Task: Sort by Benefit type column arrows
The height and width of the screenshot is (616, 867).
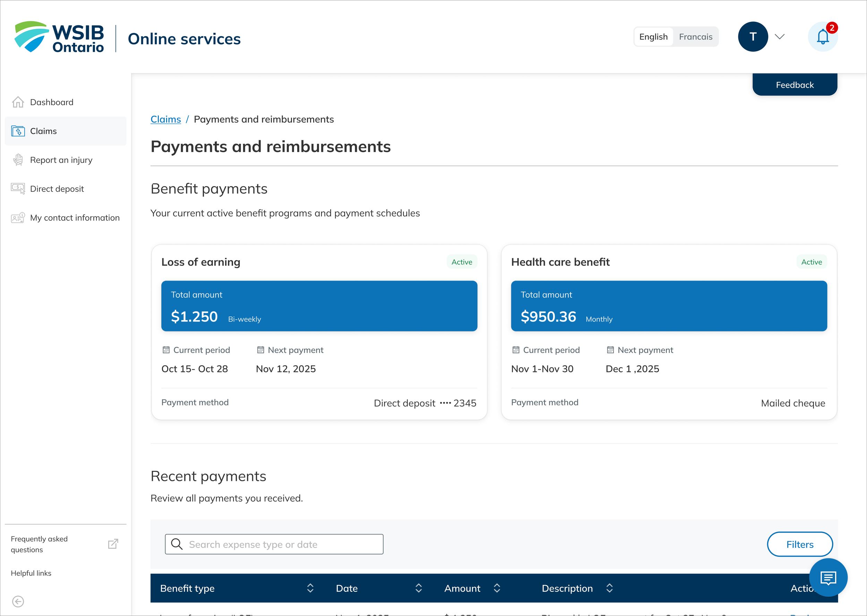Action: 310,588
